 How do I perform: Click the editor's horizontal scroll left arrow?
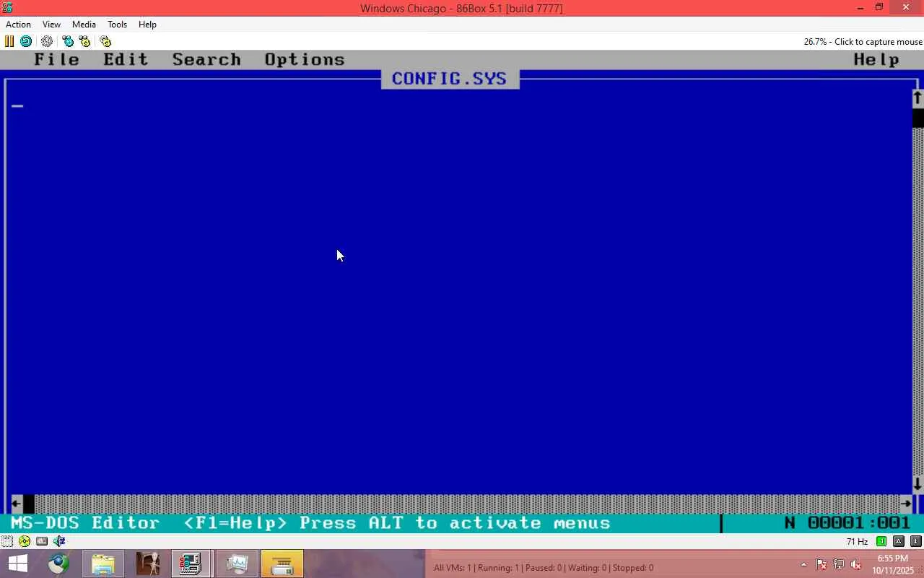[17, 504]
